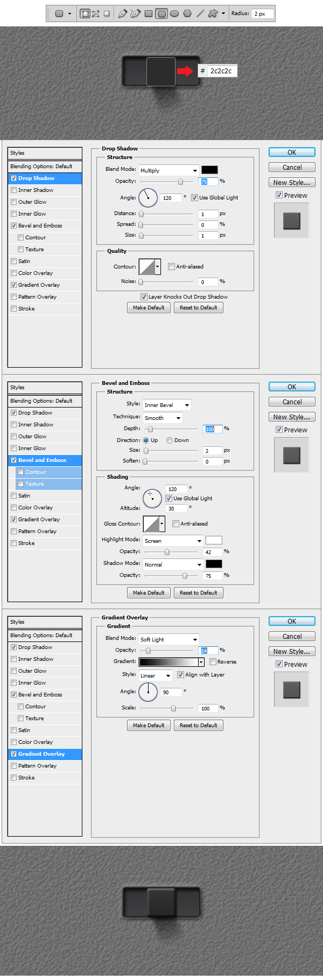
Task: Expand the Drop Shadow contour picker arrow
Action: point(158,266)
